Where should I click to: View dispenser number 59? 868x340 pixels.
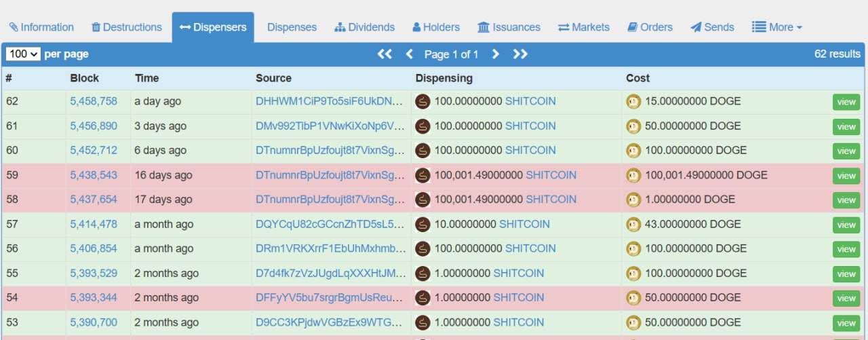[x=846, y=176]
